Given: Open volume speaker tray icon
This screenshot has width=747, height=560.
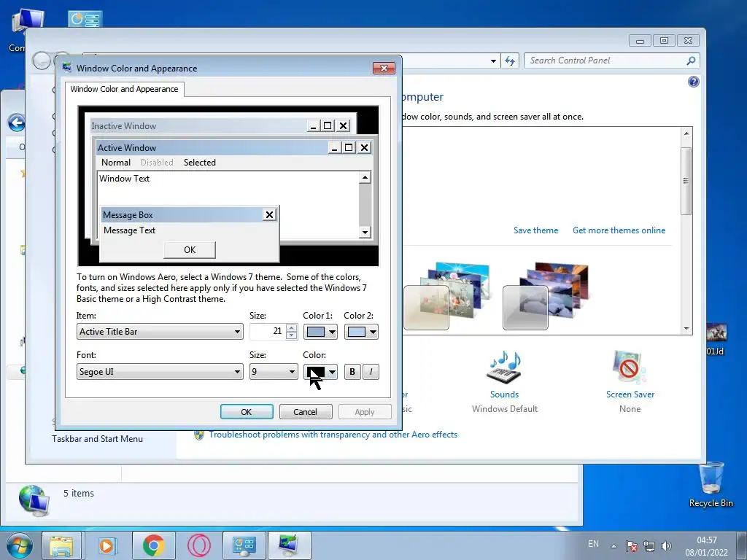Looking at the screenshot, I should coord(666,546).
